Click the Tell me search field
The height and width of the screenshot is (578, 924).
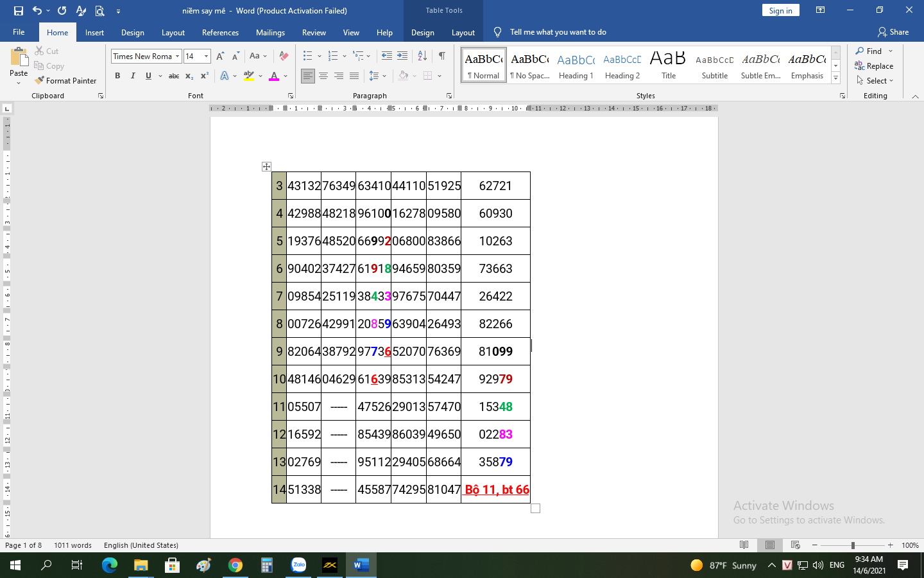[x=558, y=32]
